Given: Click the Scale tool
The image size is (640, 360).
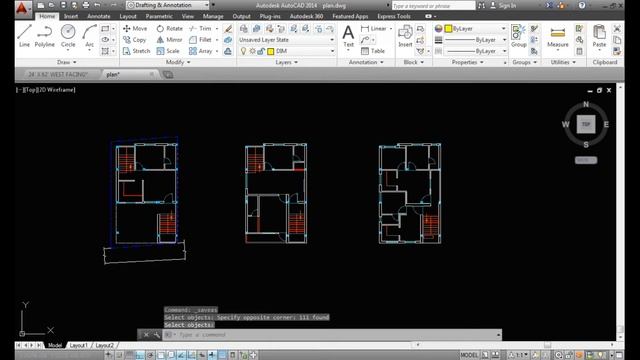Looking at the screenshot, I should pyautogui.click(x=168, y=51).
